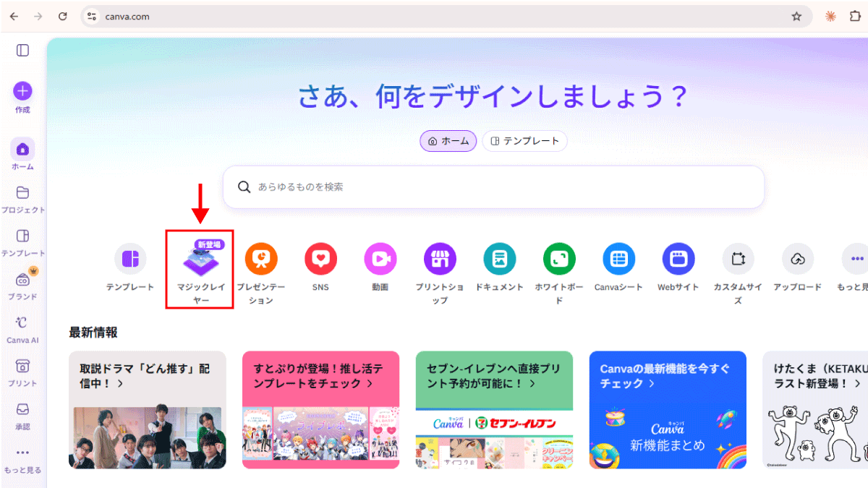The height and width of the screenshot is (488, 868).
Task: Open the プリントショップ icon
Action: [440, 259]
